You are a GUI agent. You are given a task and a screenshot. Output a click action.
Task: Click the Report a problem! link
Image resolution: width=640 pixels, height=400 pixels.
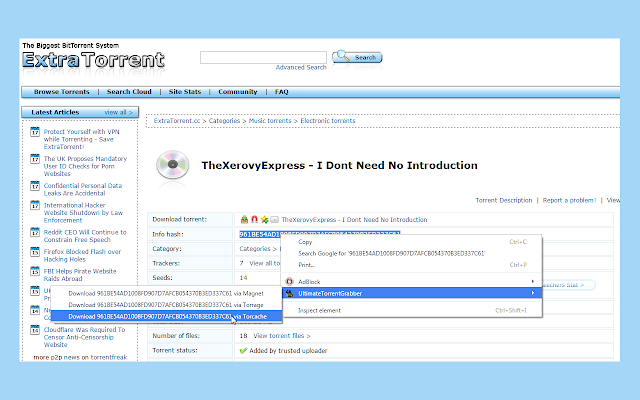point(569,200)
